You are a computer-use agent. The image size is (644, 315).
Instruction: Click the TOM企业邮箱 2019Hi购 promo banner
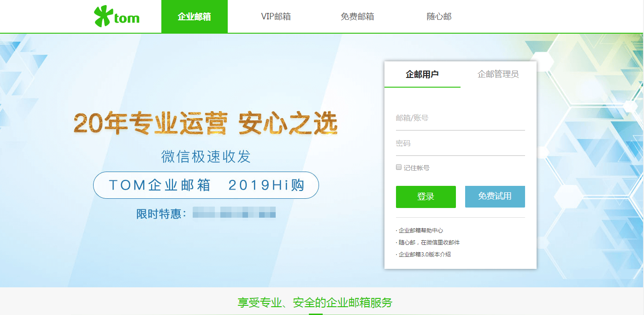206,185
